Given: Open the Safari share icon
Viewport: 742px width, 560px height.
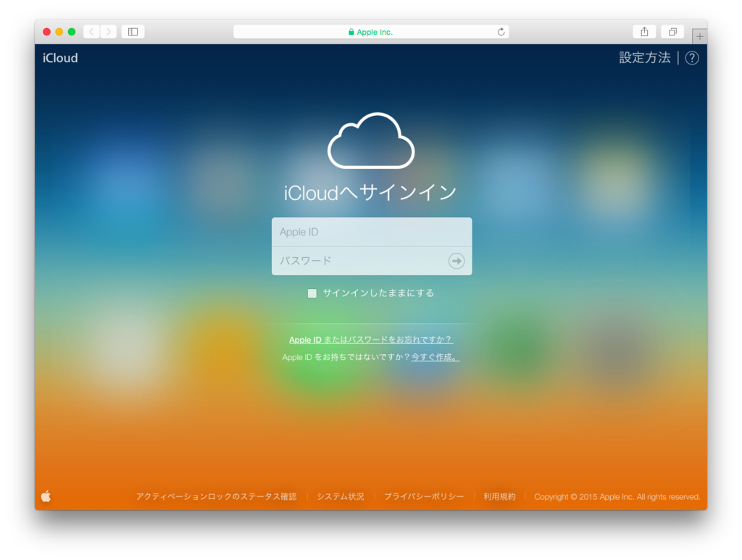Looking at the screenshot, I should [644, 31].
